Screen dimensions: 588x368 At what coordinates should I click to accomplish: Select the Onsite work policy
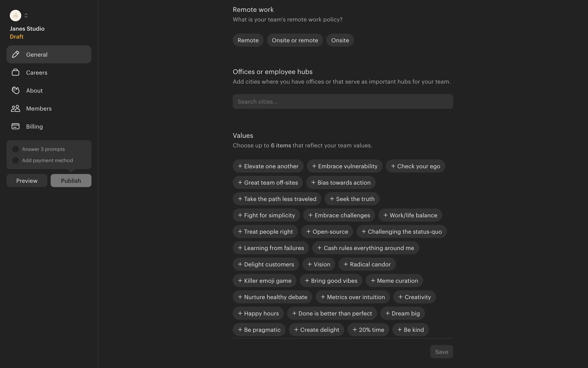click(340, 40)
